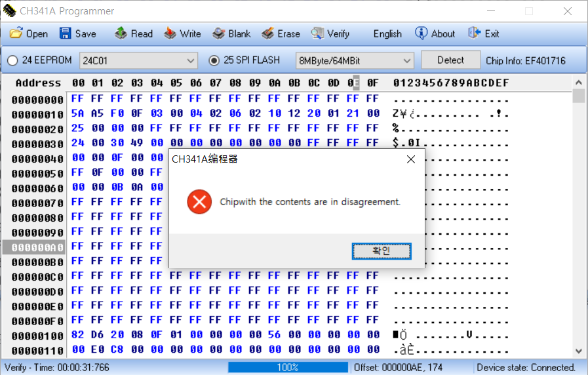Viewport: 588px width, 375px height.
Task: Select the 24 EEPROM radio button
Action: pyautogui.click(x=12, y=60)
